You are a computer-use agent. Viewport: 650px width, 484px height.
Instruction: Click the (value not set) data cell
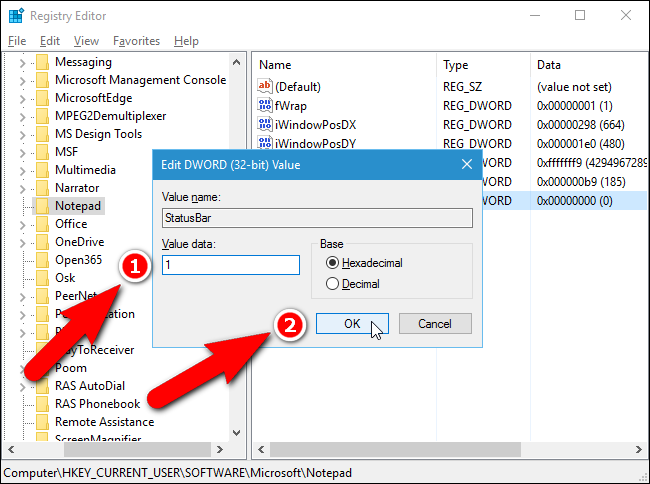574,87
